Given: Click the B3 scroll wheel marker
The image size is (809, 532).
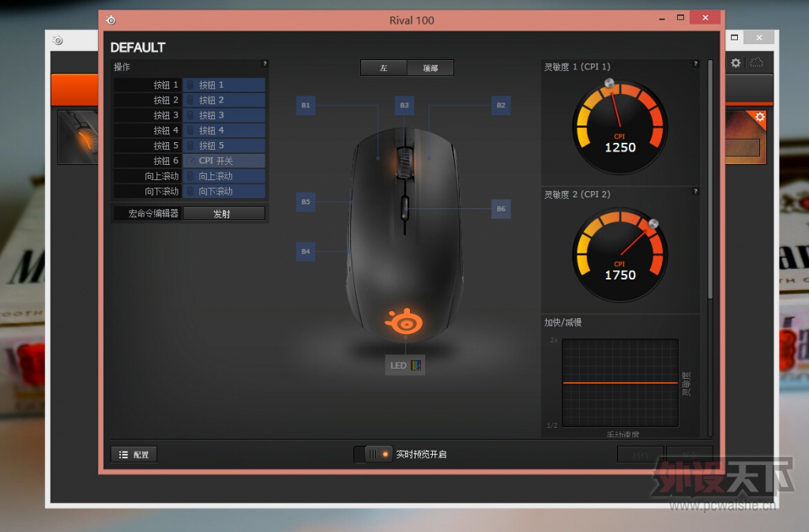Looking at the screenshot, I should (404, 105).
